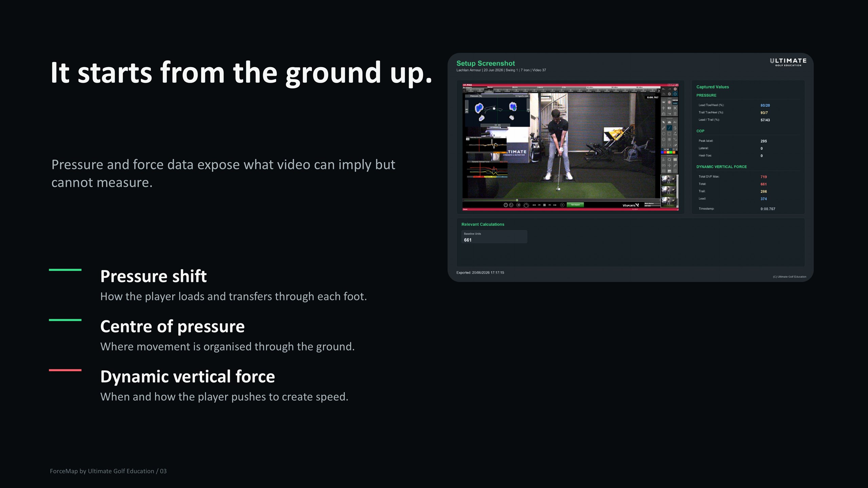Click the highlighted info circle icon
The width and height of the screenshot is (868, 488).
click(x=675, y=94)
